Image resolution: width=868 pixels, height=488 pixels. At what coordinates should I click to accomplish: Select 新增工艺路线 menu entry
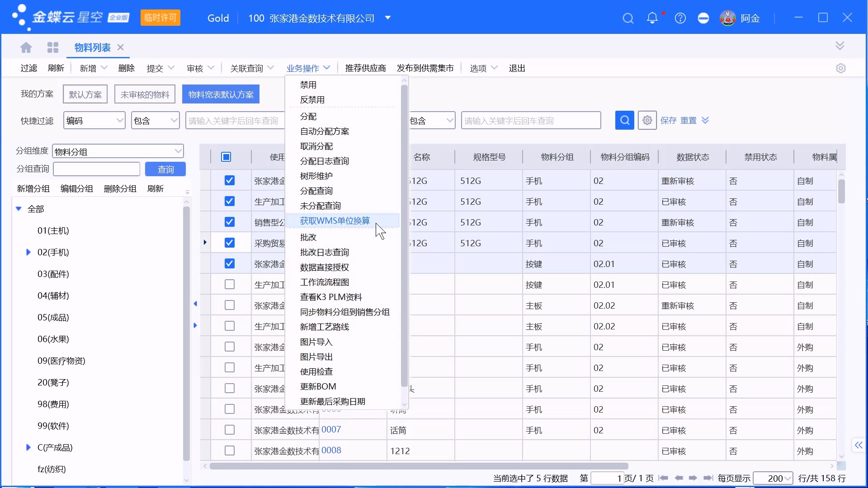(325, 327)
